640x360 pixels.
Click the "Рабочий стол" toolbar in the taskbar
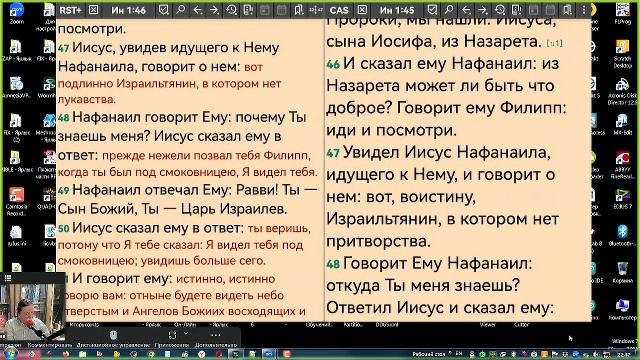428,354
